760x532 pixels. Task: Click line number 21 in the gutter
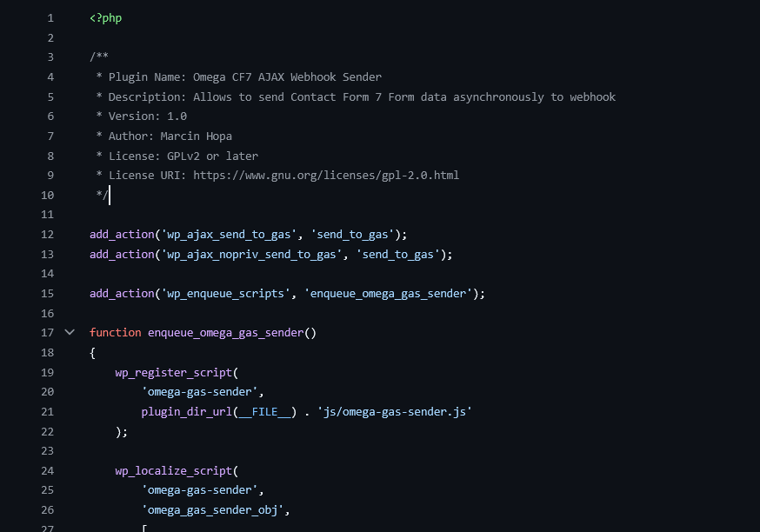tap(47, 411)
